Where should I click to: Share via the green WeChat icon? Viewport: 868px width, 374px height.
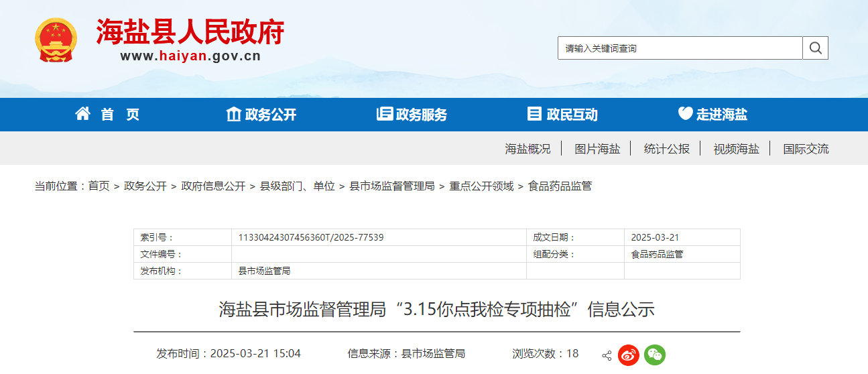point(655,355)
